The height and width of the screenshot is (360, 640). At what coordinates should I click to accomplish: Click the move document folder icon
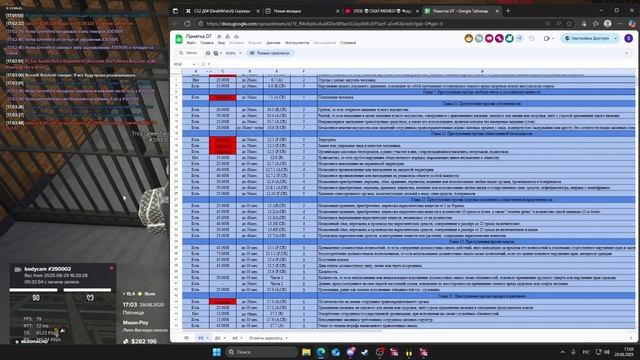[227, 36]
